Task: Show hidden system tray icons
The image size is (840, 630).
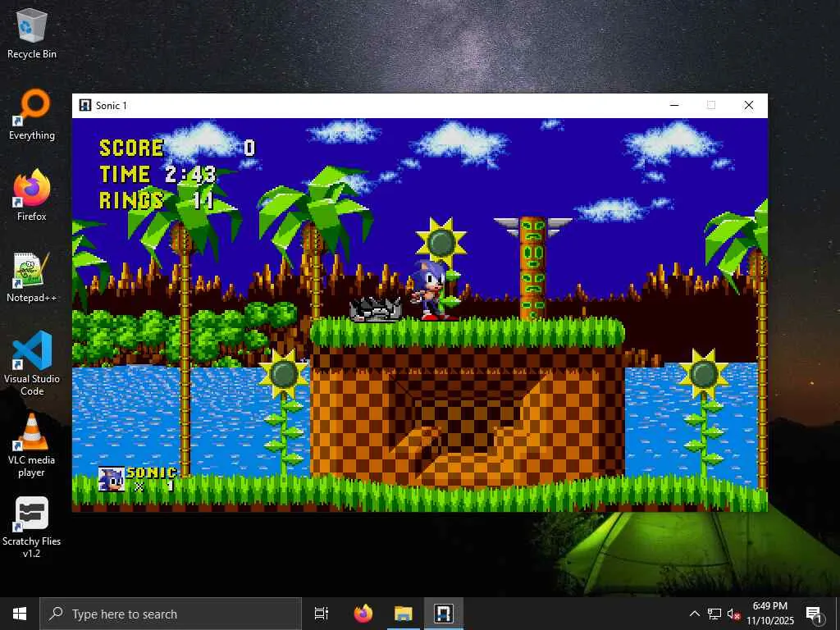Action: click(694, 614)
